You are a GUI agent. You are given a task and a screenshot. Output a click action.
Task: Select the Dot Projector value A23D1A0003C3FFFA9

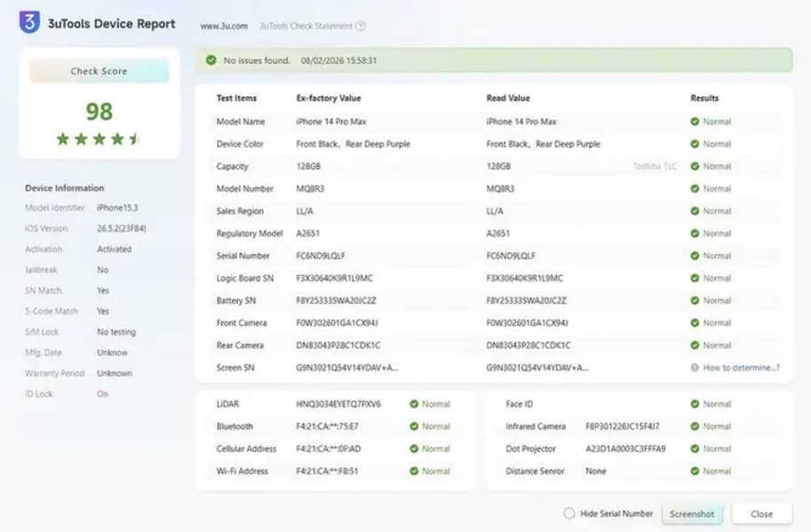pos(625,449)
